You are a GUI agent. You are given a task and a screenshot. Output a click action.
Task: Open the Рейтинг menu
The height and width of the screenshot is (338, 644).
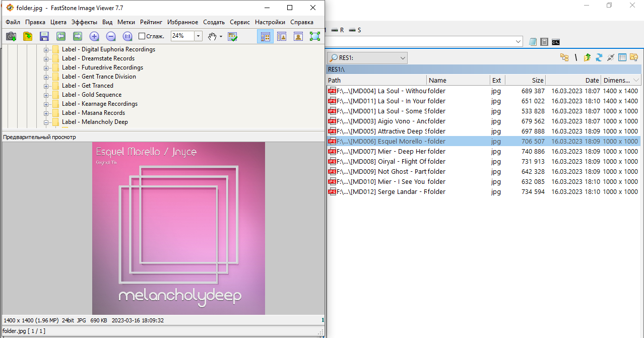(x=152, y=22)
